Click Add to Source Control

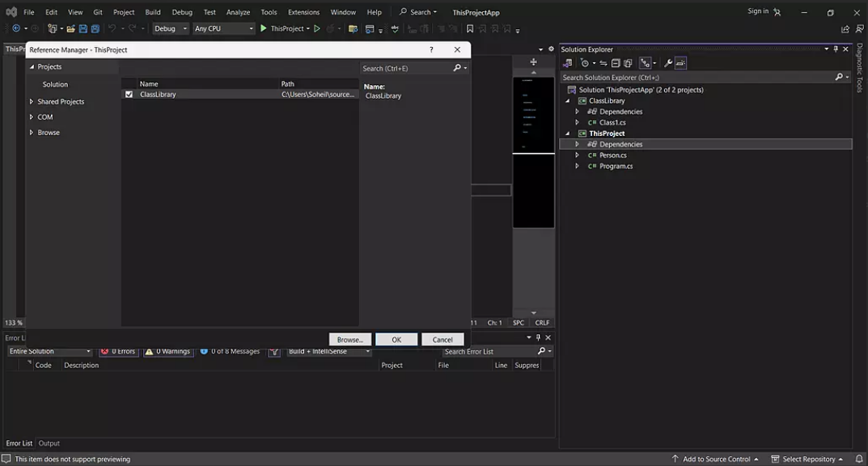(716, 459)
